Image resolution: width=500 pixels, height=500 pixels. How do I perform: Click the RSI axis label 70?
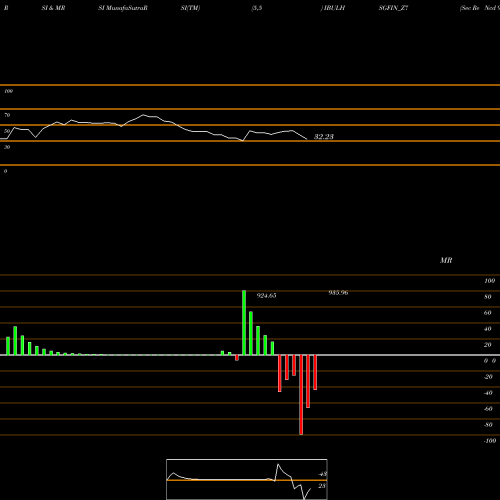7,115
